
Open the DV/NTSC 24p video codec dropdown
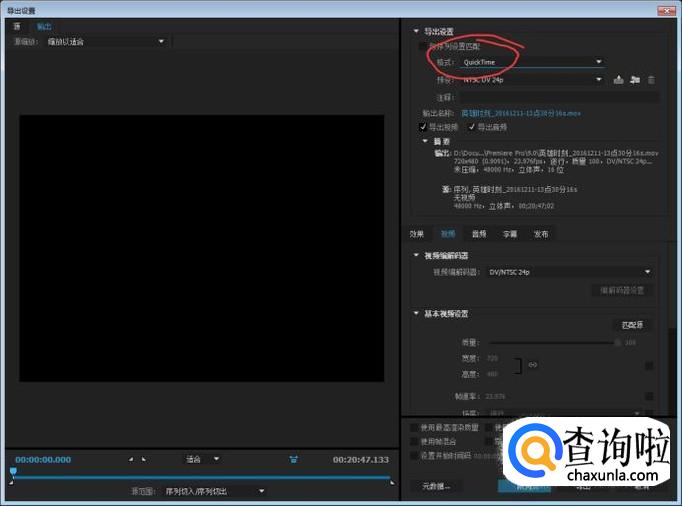tap(569, 272)
